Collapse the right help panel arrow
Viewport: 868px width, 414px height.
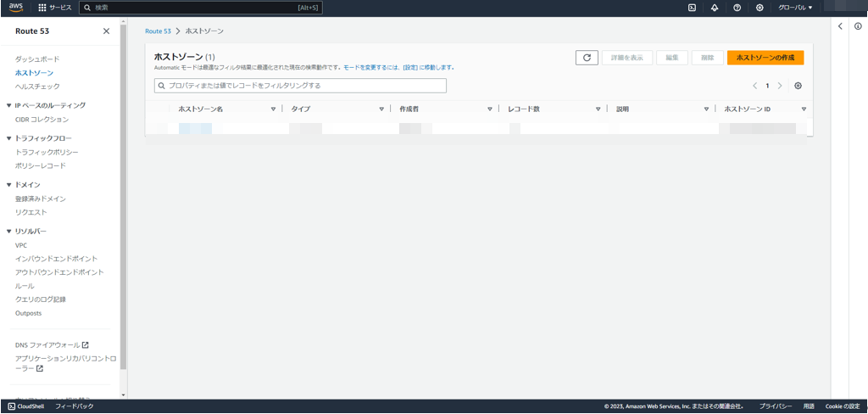pos(840,26)
